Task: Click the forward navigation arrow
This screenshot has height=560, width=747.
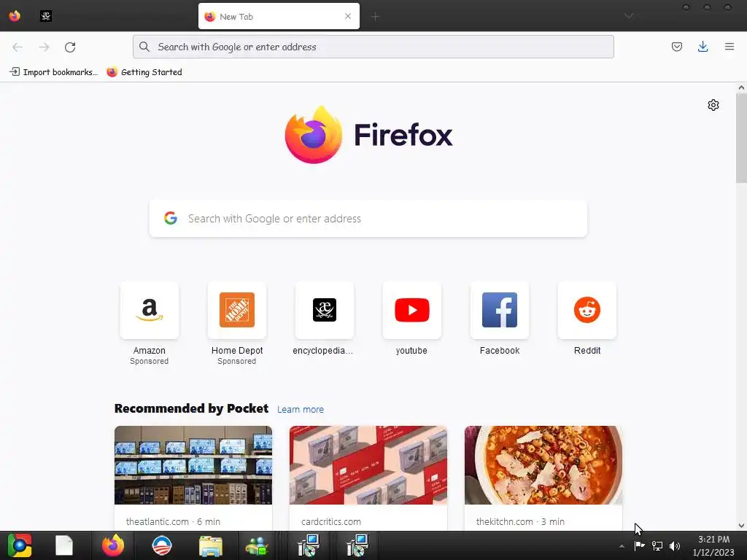Action: point(44,47)
